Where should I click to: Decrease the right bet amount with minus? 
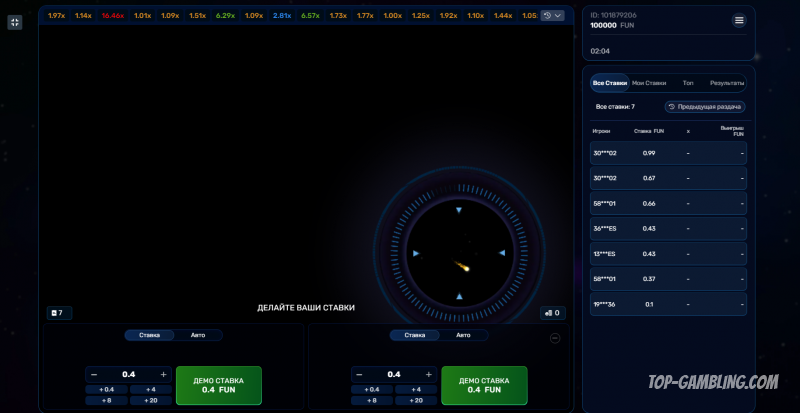tap(360, 374)
